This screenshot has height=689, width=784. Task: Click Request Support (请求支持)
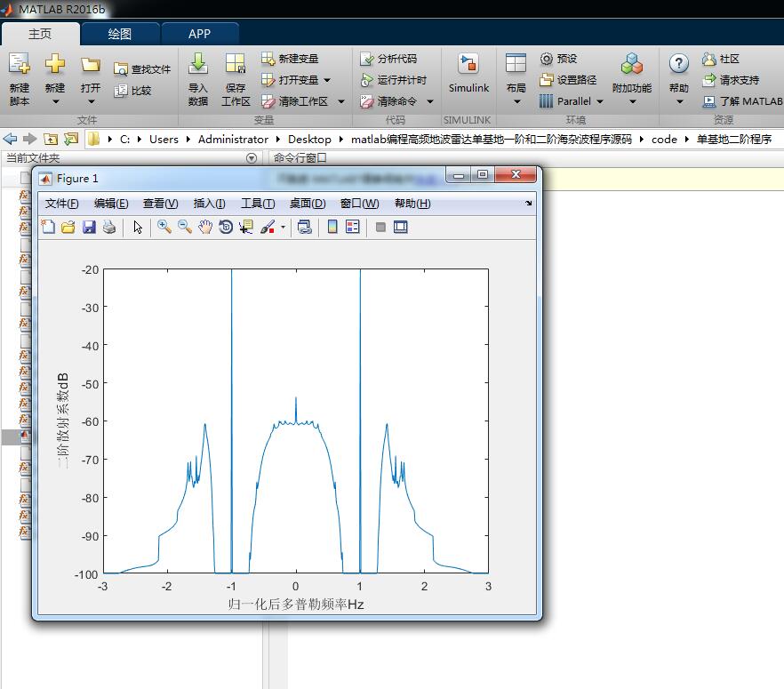pos(731,80)
